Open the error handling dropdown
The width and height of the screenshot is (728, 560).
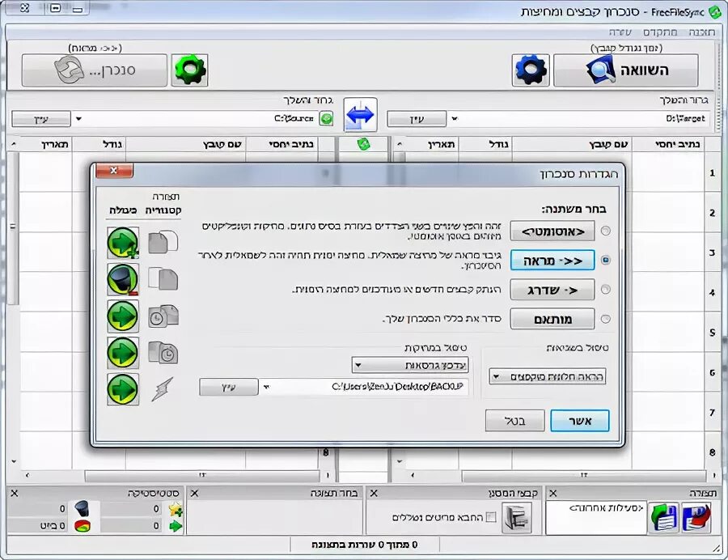pos(548,376)
